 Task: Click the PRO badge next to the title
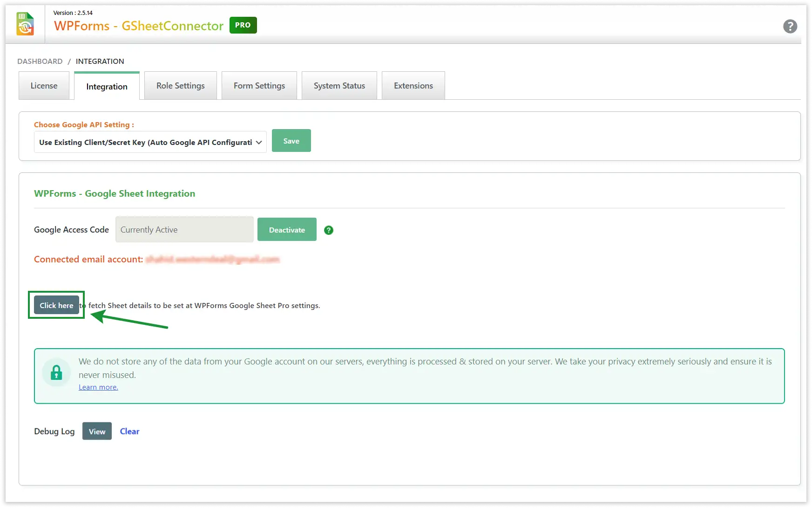pyautogui.click(x=243, y=25)
